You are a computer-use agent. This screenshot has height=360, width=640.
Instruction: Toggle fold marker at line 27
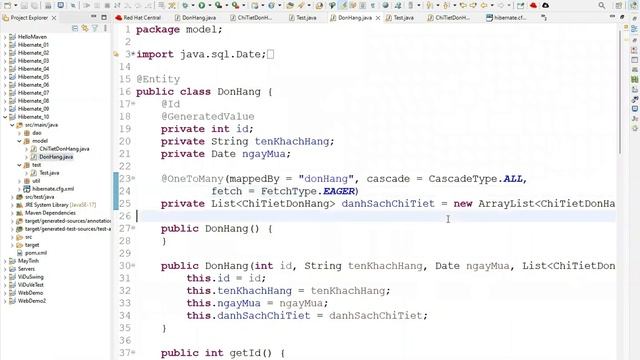133,229
